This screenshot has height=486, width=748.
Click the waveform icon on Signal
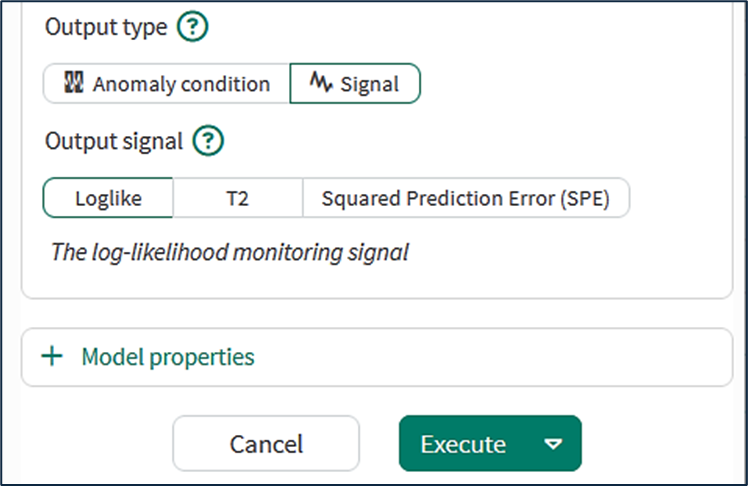coord(320,84)
